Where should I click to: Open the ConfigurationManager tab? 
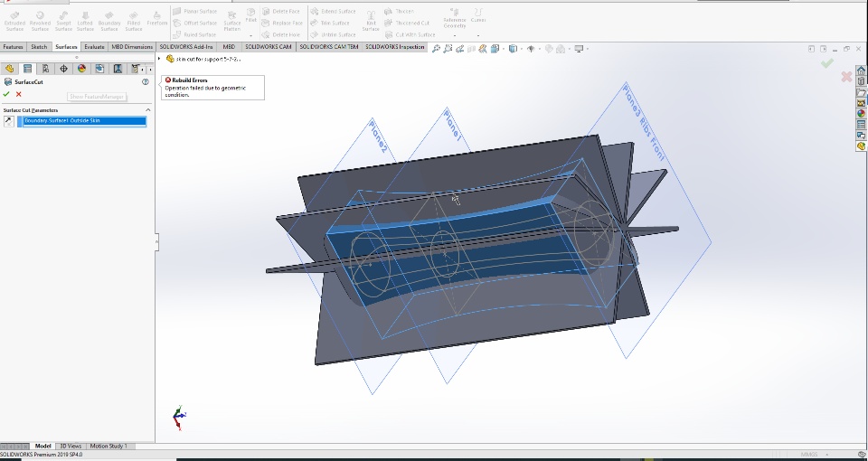point(45,69)
